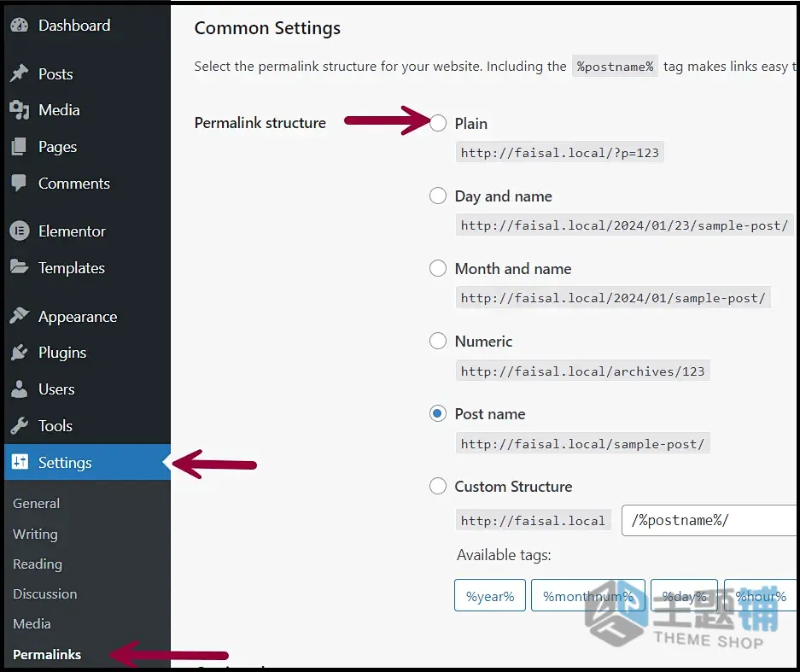Screen dimensions: 800x672
Task: Click the Appearance paintbrush icon
Action: pyautogui.click(x=20, y=316)
